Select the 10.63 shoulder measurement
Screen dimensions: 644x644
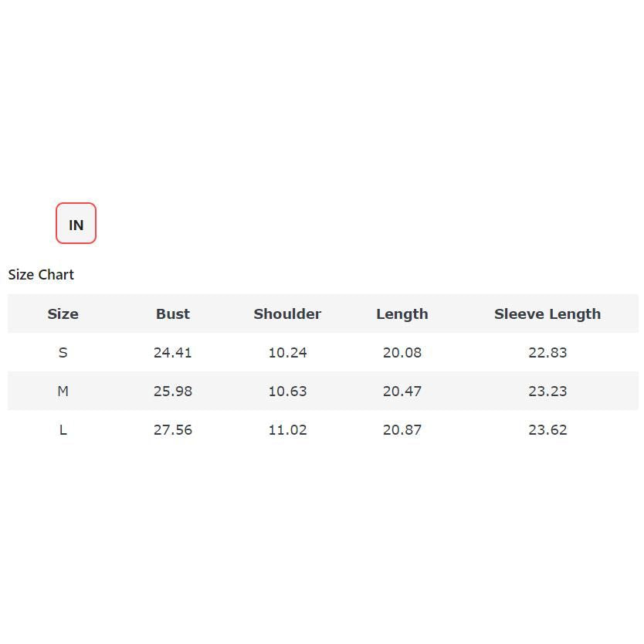(x=287, y=391)
